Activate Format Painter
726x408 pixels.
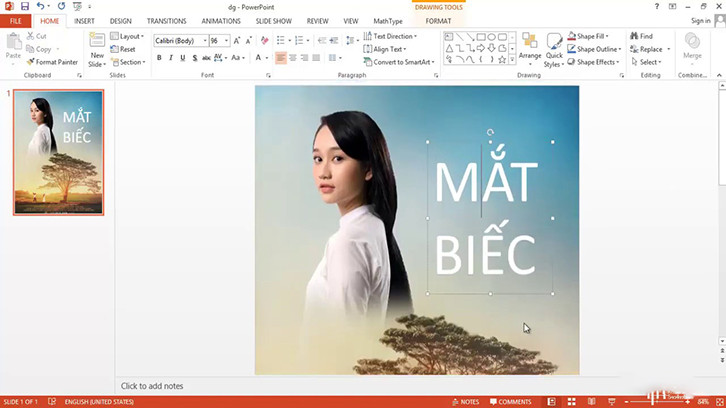pos(52,62)
